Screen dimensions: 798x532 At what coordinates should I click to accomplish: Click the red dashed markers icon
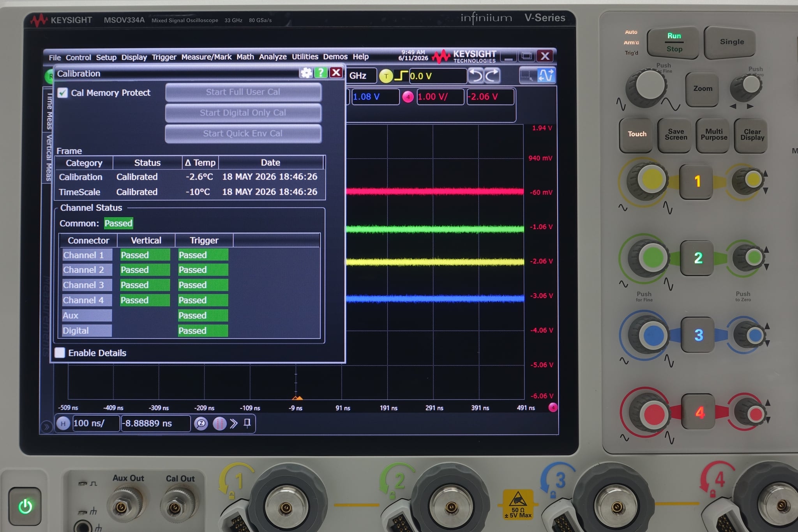[219, 424]
